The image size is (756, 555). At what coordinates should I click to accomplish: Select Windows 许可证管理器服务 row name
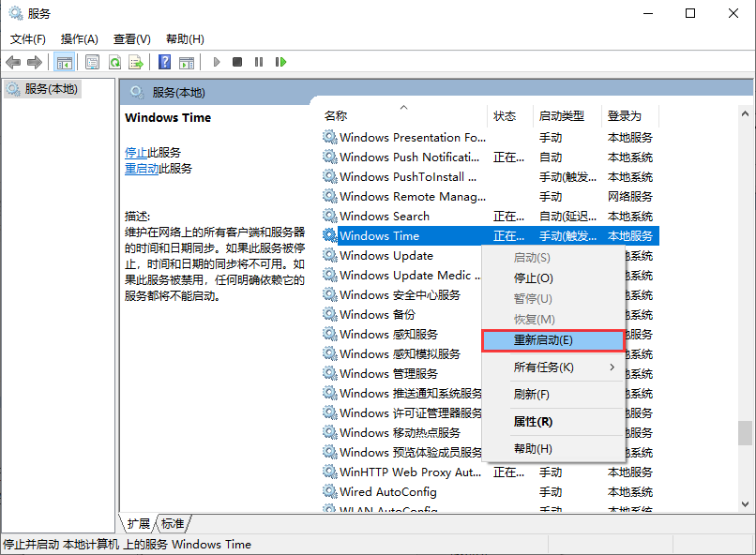(x=411, y=413)
